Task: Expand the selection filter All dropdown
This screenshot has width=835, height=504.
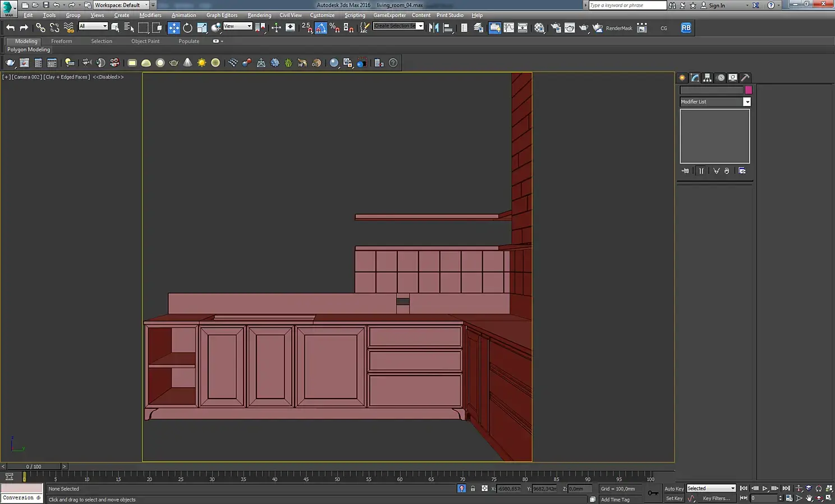Action: [93, 26]
